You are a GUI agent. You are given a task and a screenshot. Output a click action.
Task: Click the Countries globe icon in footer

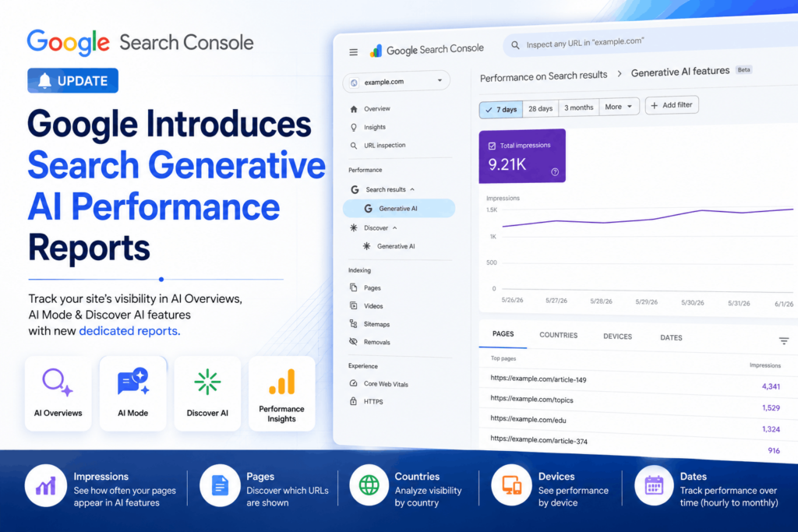click(369, 486)
